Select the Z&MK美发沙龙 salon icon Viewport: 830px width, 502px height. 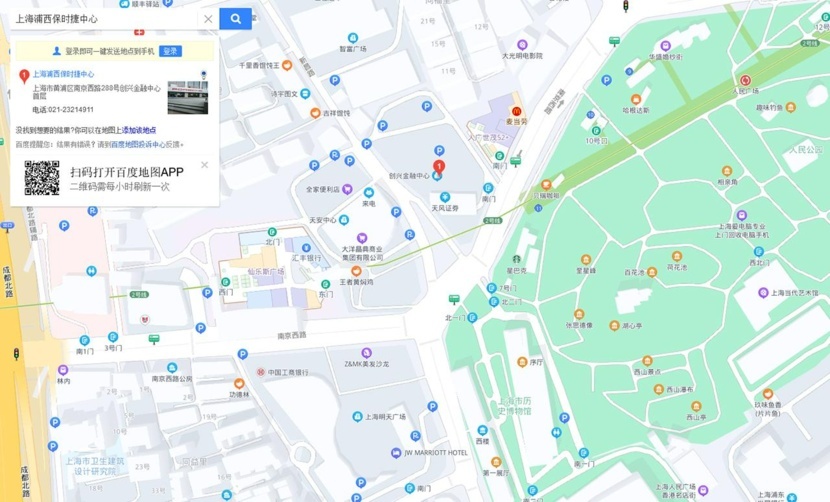click(x=366, y=353)
